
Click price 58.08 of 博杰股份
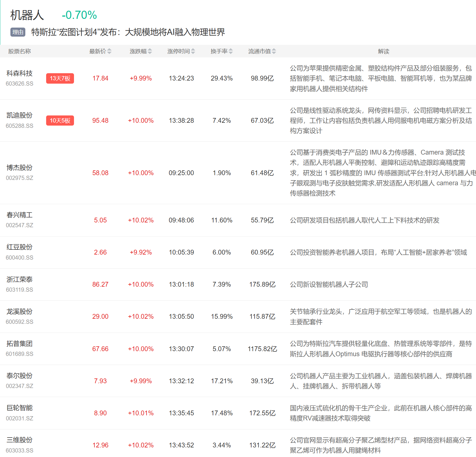pos(100,173)
